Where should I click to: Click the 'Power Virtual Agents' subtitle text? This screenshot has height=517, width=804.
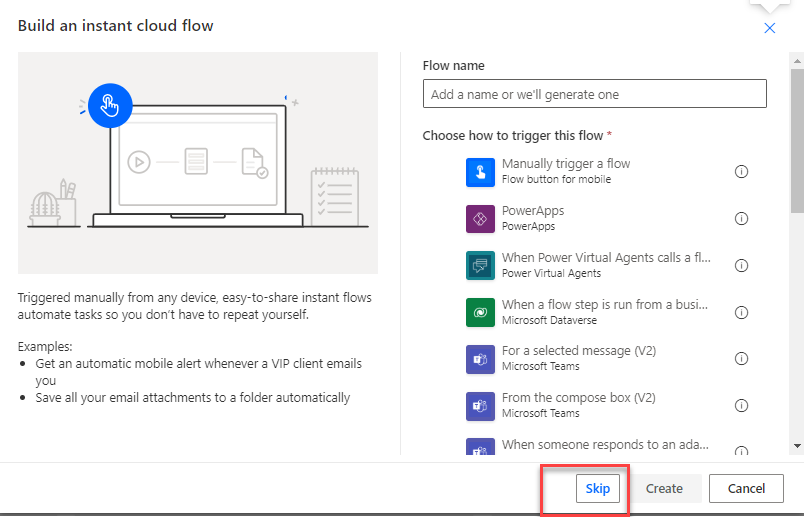(x=551, y=273)
